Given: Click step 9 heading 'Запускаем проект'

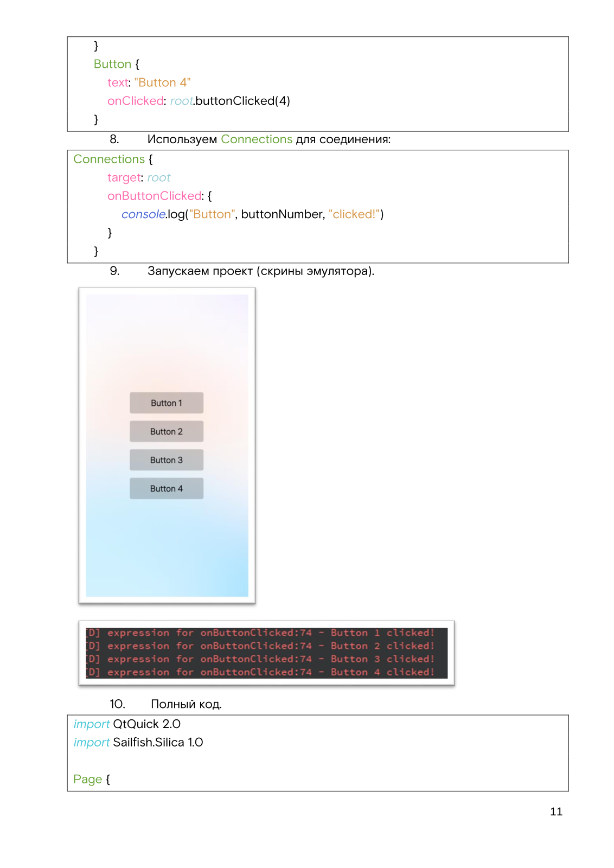Looking at the screenshot, I should point(200,271).
